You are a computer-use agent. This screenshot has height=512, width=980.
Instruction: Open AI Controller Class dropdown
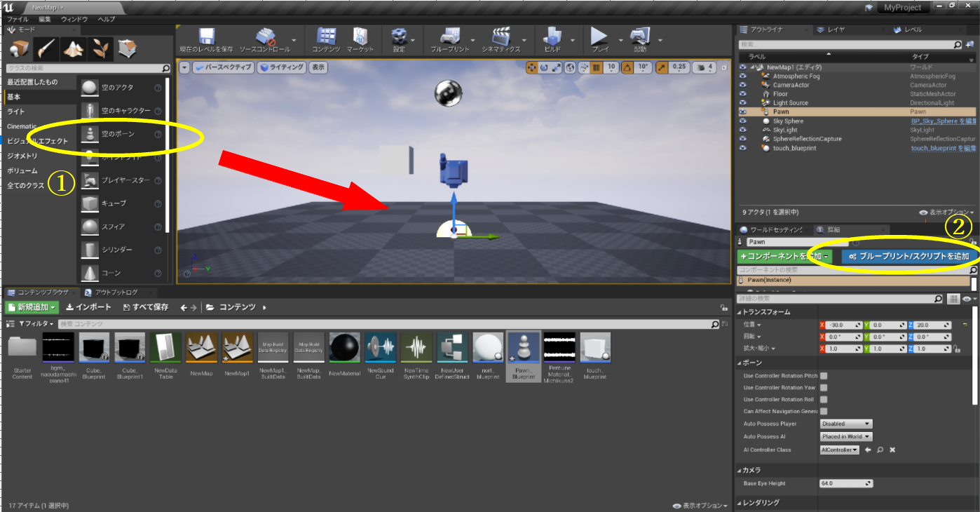pyautogui.click(x=840, y=450)
